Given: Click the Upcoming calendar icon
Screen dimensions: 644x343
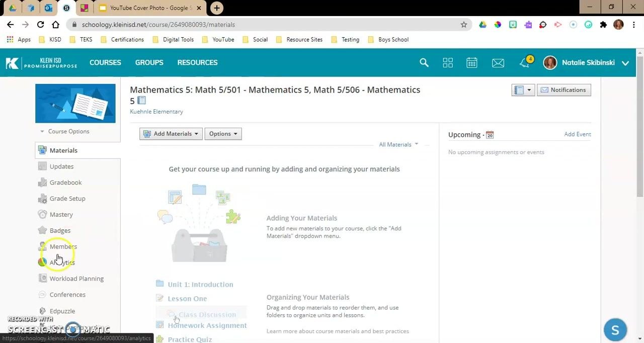Looking at the screenshot, I should pos(490,135).
